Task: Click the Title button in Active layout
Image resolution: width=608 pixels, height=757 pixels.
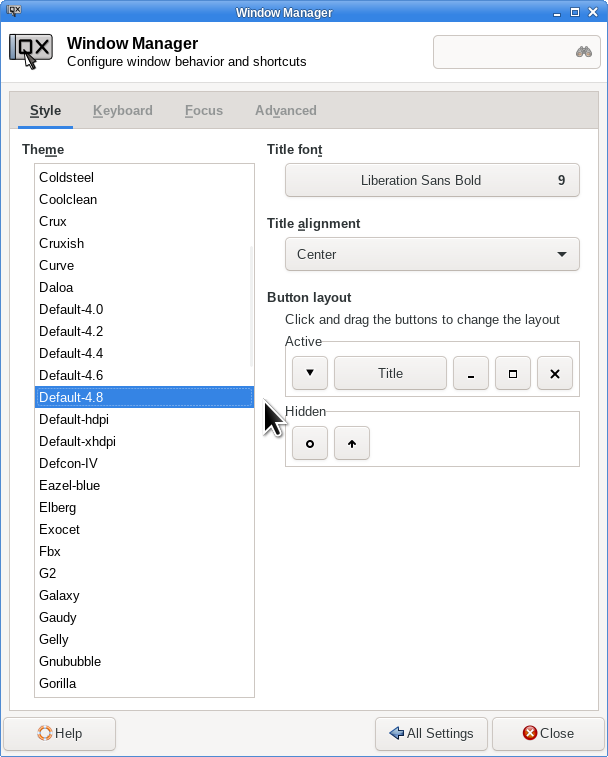Action: (390, 373)
